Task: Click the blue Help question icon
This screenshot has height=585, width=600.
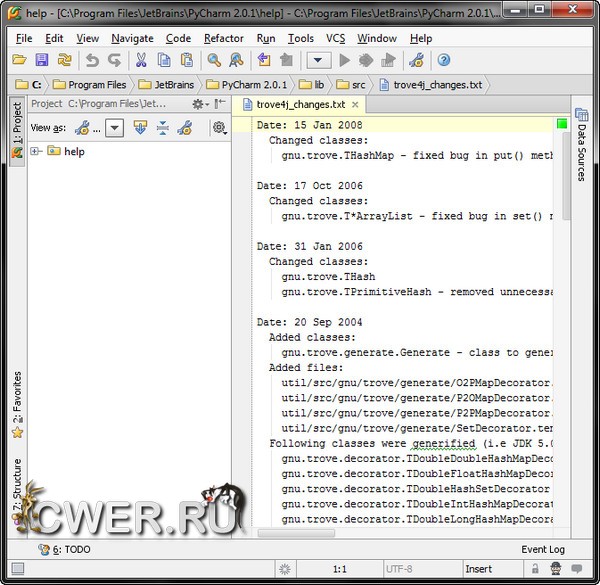Action: [x=443, y=60]
